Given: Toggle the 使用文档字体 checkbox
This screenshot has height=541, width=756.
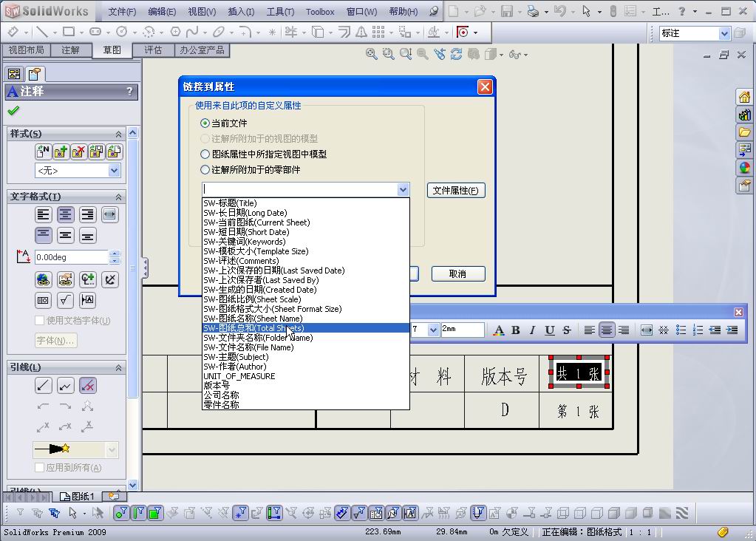Looking at the screenshot, I should point(40,320).
